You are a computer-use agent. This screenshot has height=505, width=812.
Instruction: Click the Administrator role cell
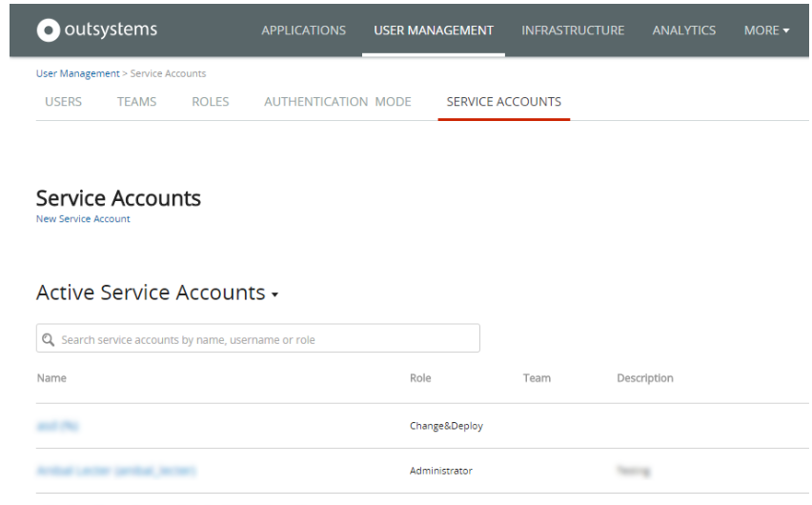click(x=440, y=471)
